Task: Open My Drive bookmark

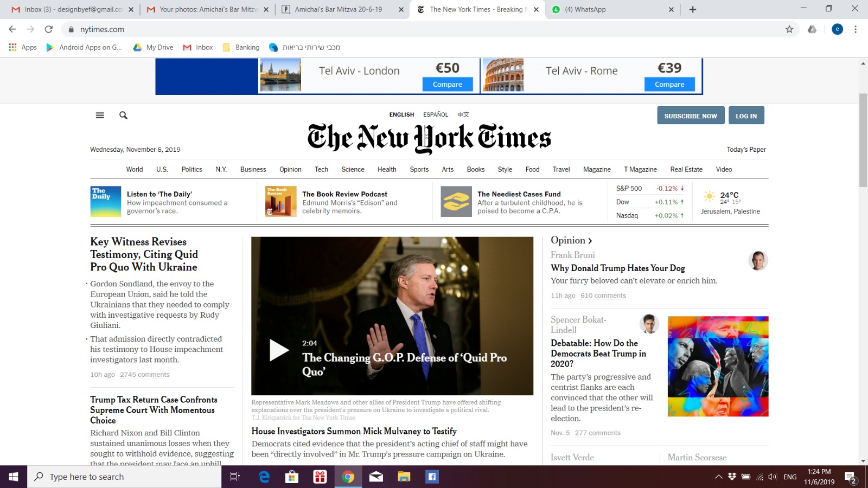Action: point(154,47)
